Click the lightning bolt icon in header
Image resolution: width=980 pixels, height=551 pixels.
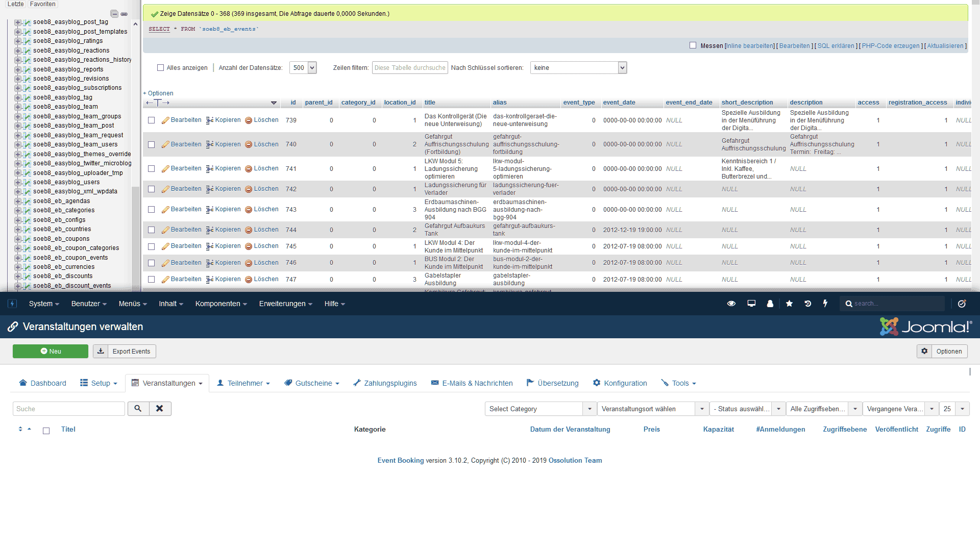(x=825, y=304)
